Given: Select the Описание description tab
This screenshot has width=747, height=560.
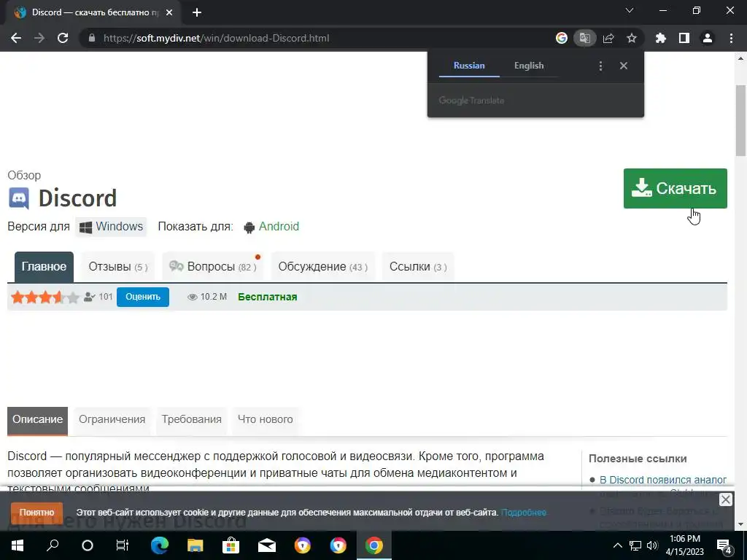Looking at the screenshot, I should pos(38,420).
